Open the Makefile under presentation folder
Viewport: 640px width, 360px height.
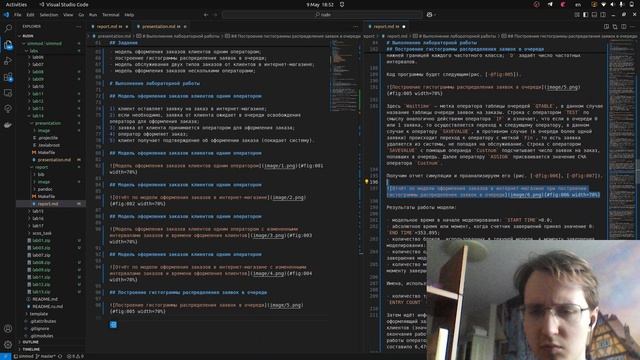[46, 152]
